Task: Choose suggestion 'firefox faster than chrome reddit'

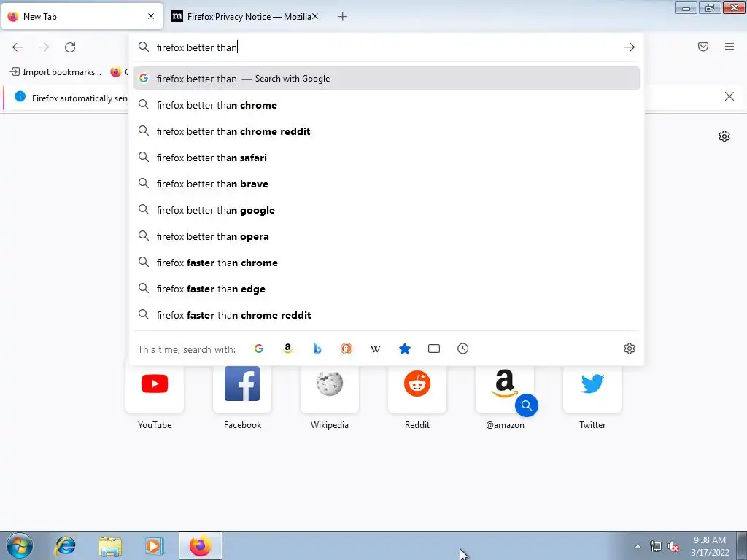Action: click(x=387, y=315)
